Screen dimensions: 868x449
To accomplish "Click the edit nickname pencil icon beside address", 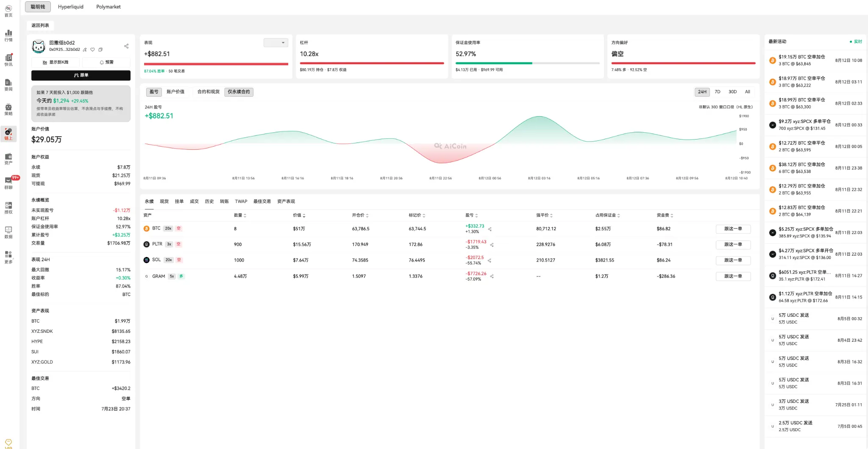I will [85, 50].
